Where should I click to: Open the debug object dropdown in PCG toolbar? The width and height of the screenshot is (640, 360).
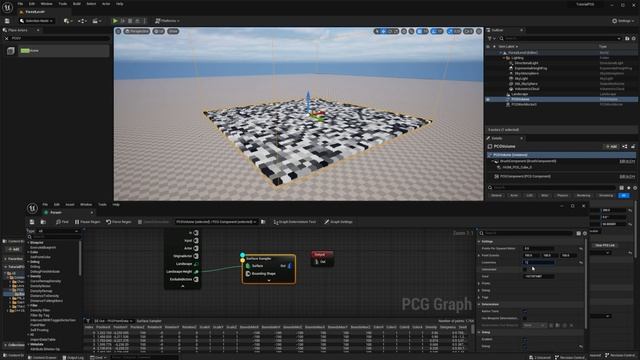216,222
